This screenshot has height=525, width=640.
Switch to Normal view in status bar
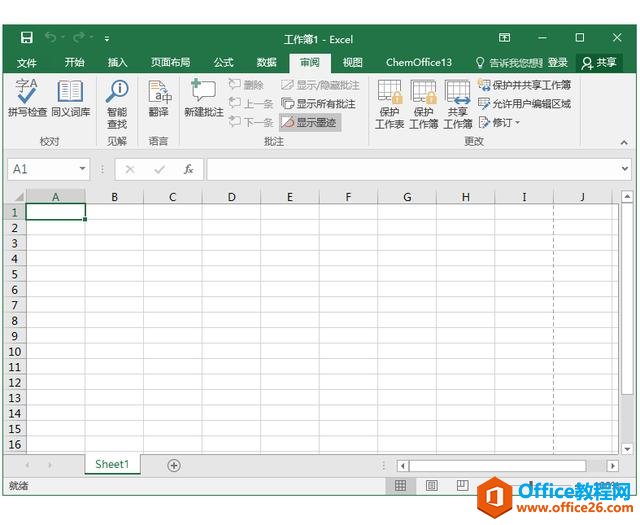400,485
